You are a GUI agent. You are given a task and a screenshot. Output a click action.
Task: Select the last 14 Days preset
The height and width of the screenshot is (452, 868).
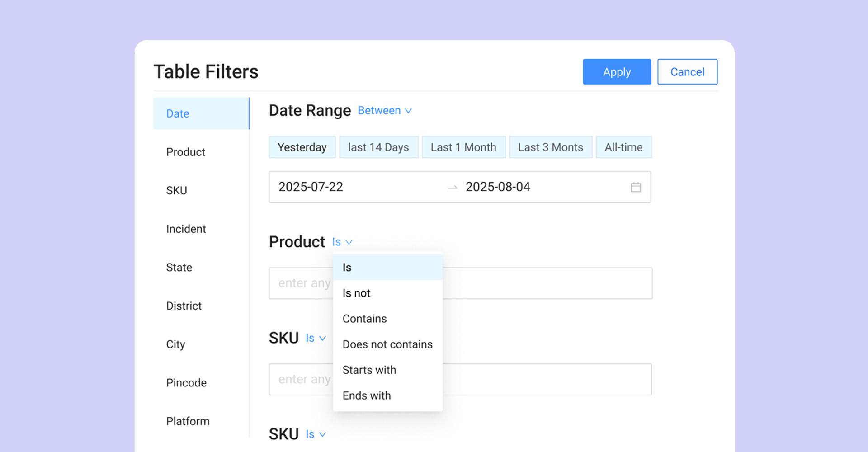point(378,147)
